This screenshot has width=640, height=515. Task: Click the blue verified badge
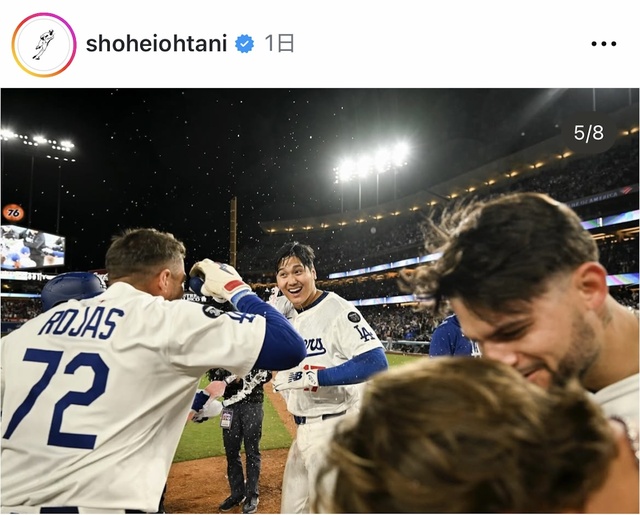(x=244, y=44)
